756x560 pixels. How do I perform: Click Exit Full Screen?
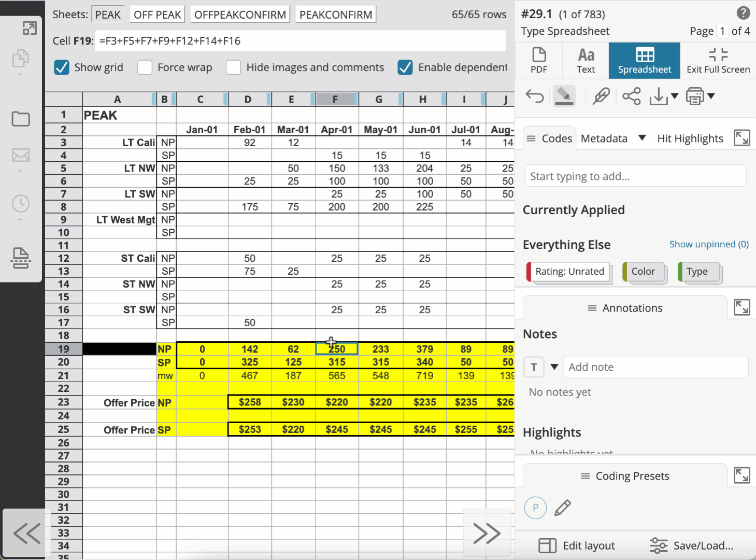pyautogui.click(x=718, y=60)
